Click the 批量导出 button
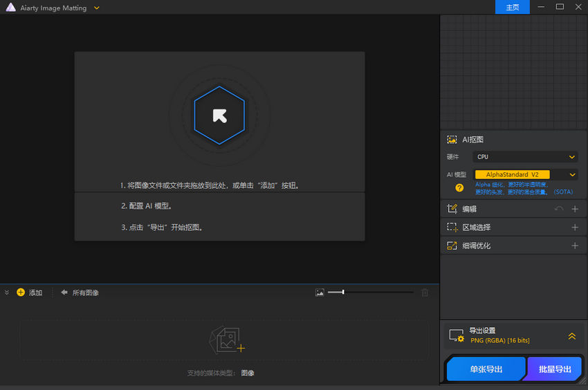This screenshot has height=390, width=588. tap(555, 369)
